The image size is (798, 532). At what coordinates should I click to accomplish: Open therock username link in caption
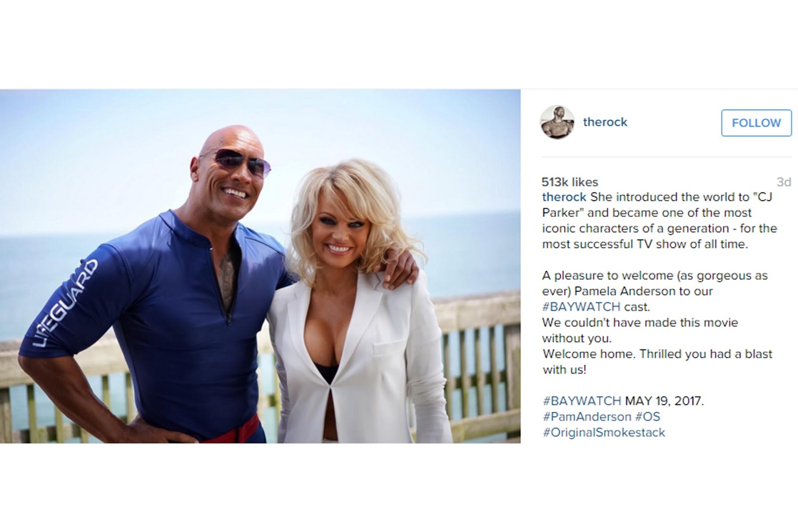pyautogui.click(x=564, y=197)
